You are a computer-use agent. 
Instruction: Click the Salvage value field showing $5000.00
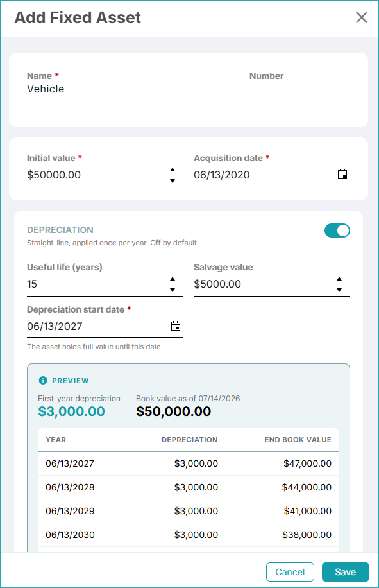pyautogui.click(x=264, y=284)
